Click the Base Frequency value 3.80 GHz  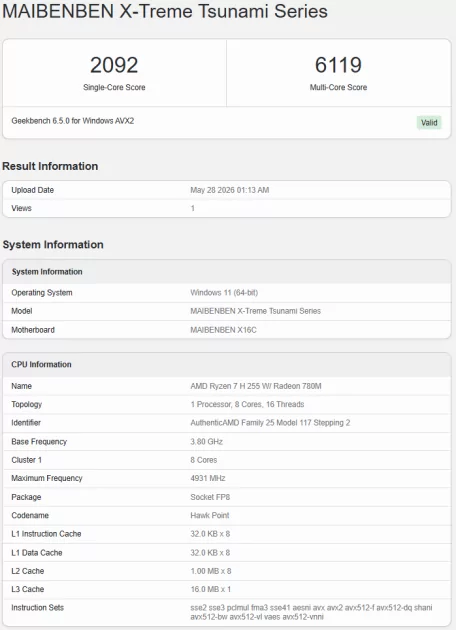click(x=207, y=442)
